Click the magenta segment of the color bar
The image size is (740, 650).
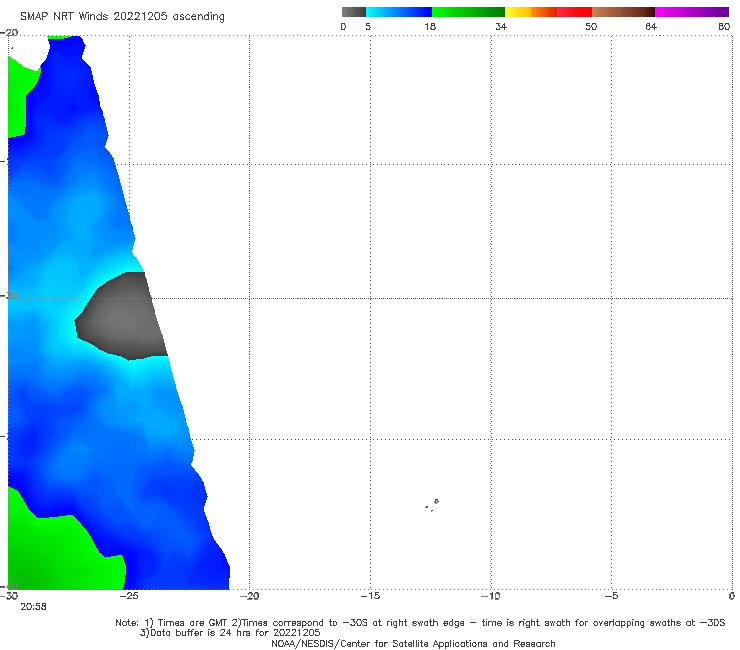[692, 12]
